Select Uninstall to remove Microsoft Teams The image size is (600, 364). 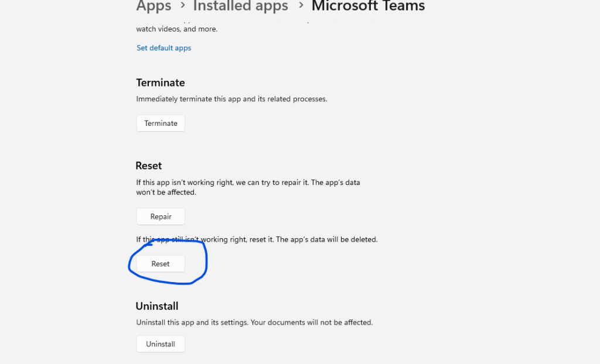(x=160, y=344)
